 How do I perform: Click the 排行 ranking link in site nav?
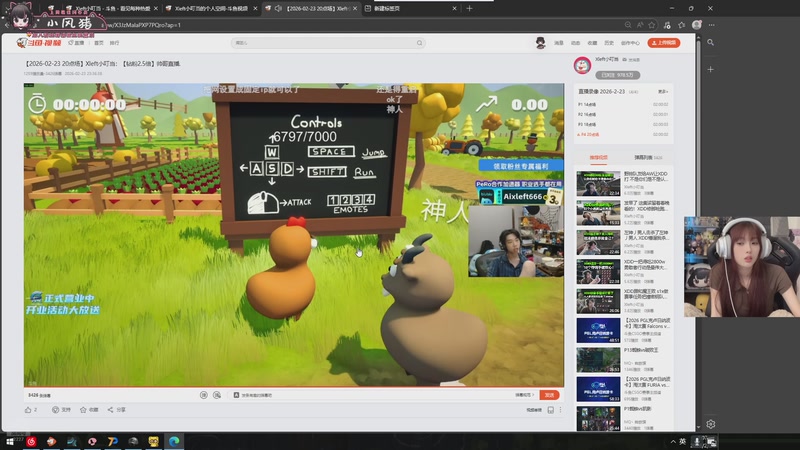point(115,43)
